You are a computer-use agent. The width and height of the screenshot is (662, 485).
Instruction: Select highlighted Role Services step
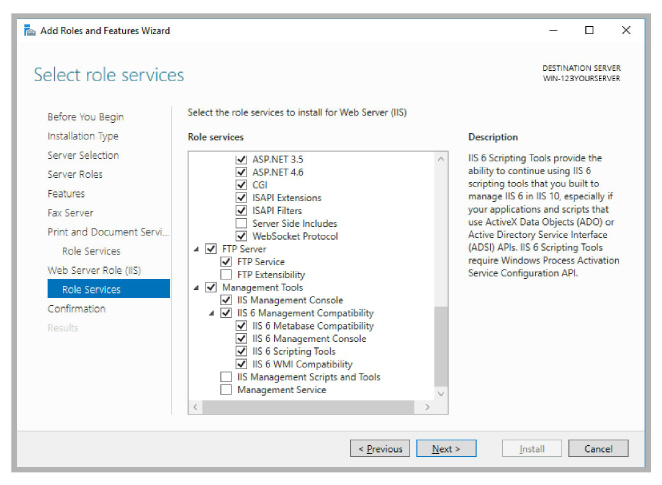coord(109,289)
